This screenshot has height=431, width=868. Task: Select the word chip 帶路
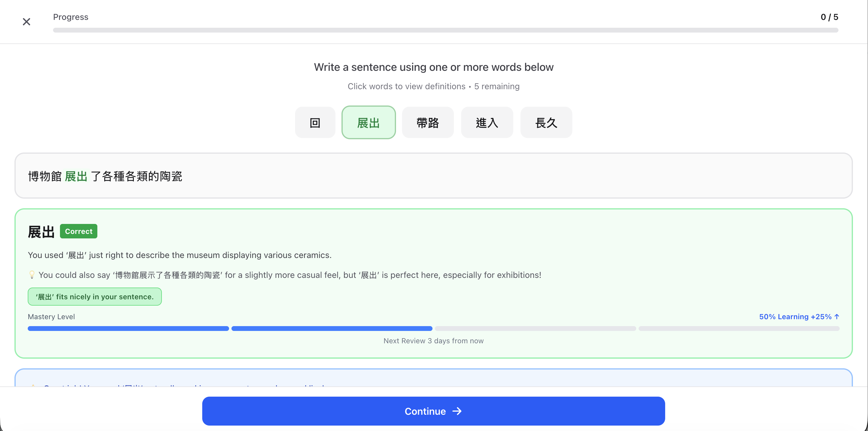point(428,123)
